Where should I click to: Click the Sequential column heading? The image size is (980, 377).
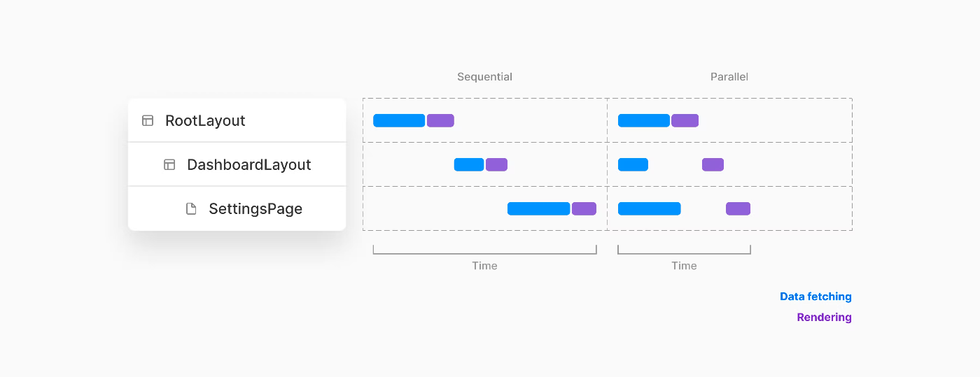tap(484, 77)
